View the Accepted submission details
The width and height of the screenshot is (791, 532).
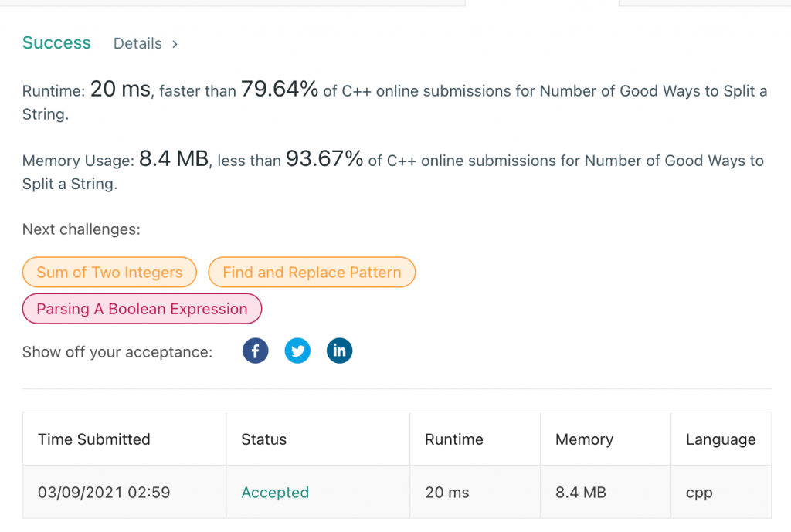tap(275, 492)
